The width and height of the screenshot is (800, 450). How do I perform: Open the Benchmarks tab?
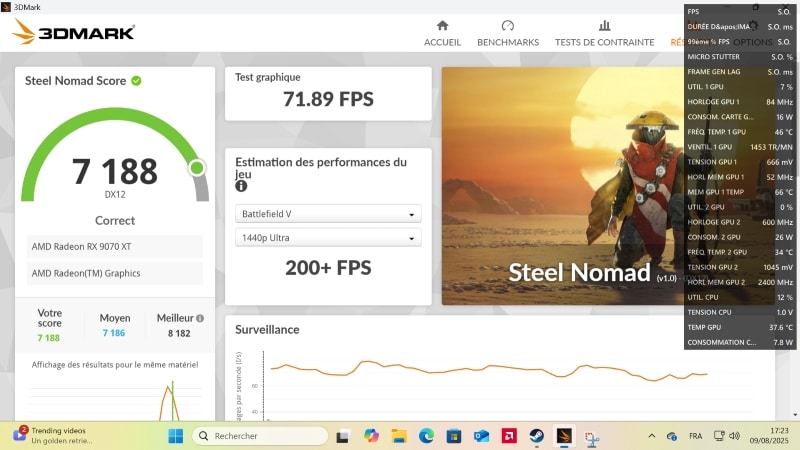(x=508, y=34)
